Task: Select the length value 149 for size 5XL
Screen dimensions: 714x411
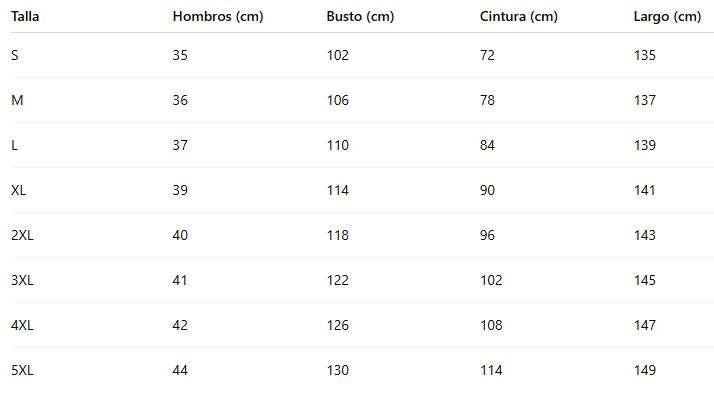Action: tap(645, 370)
